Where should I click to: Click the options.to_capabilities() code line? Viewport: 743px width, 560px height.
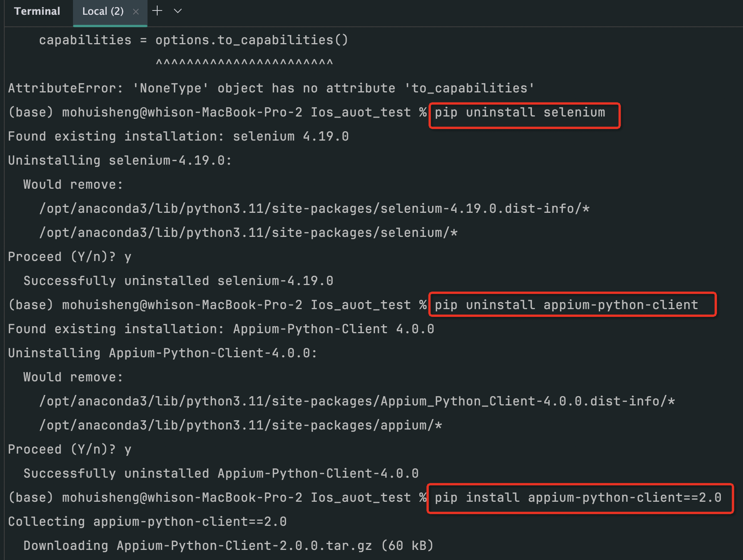pyautogui.click(x=193, y=39)
